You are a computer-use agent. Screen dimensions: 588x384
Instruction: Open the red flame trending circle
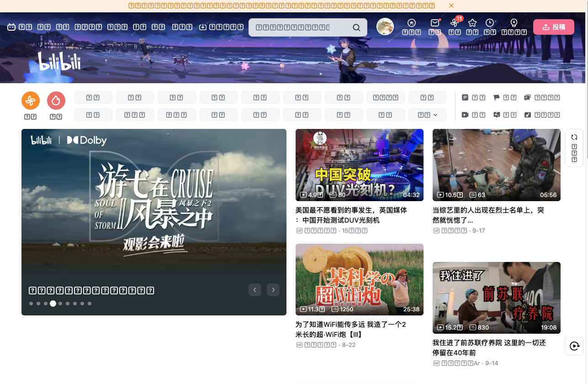(x=56, y=101)
